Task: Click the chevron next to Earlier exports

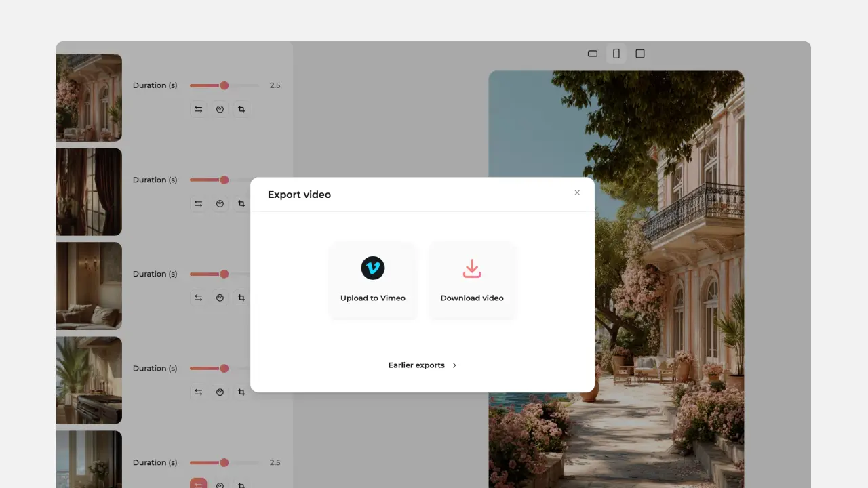Action: 454,365
